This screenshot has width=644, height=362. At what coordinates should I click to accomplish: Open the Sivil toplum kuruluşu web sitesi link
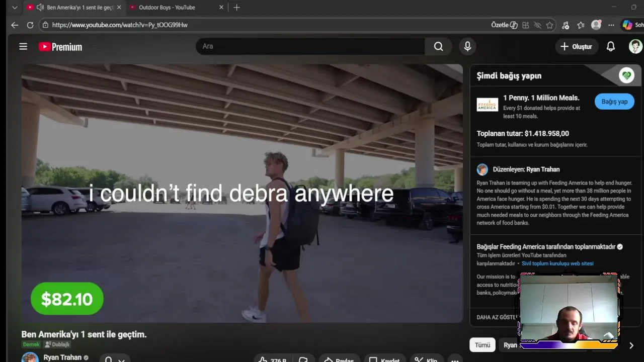point(557,263)
